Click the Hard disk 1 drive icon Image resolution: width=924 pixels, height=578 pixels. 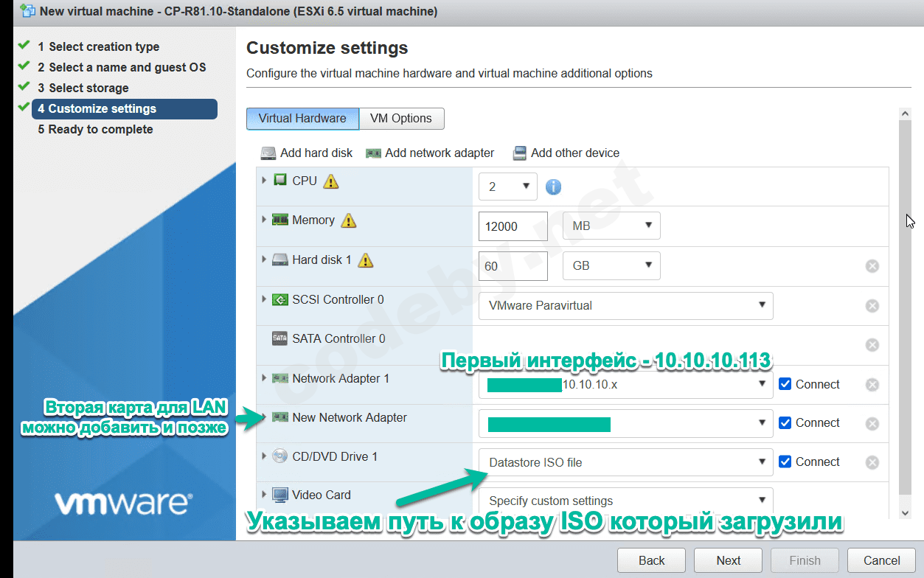280,260
